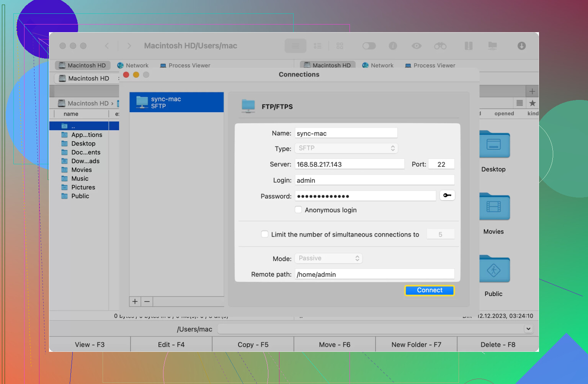Switch to the left Network tab
This screenshot has width=588, height=384.
133,65
